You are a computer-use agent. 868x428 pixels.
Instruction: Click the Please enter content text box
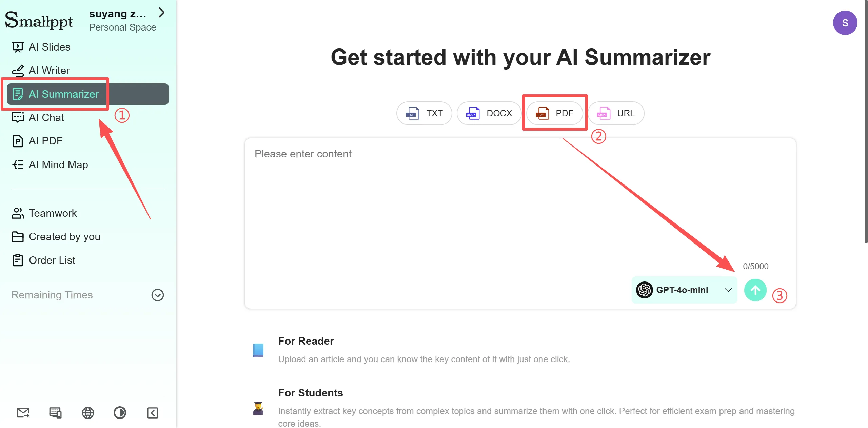[475, 203]
